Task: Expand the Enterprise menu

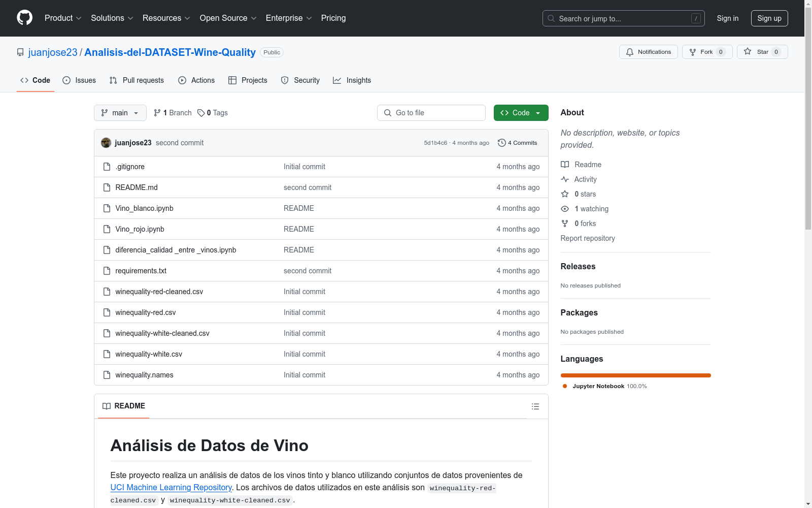Action: click(x=289, y=18)
